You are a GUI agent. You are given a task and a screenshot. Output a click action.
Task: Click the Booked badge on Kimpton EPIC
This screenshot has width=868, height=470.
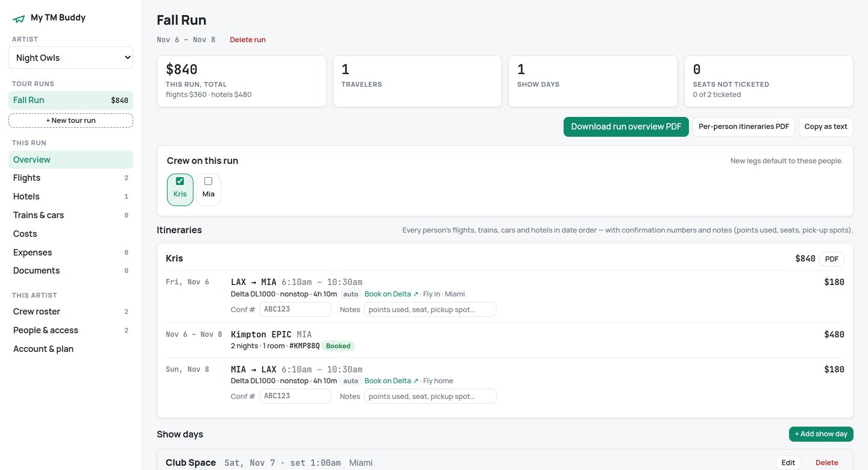point(338,346)
